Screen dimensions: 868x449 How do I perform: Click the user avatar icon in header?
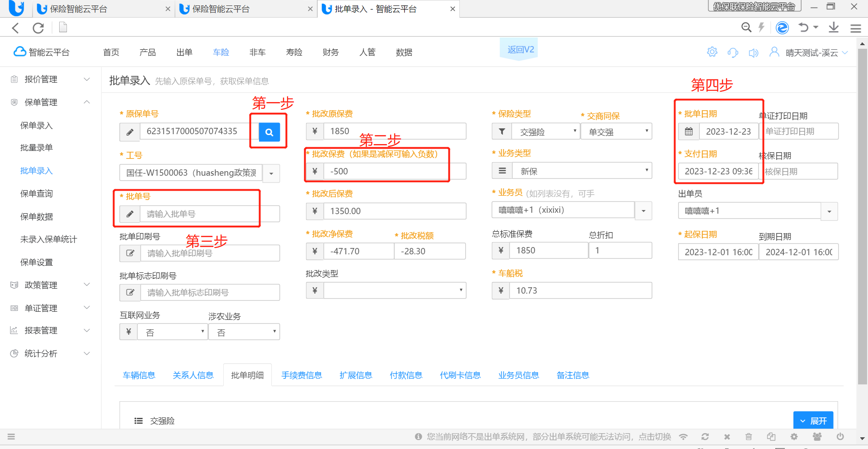click(x=774, y=52)
